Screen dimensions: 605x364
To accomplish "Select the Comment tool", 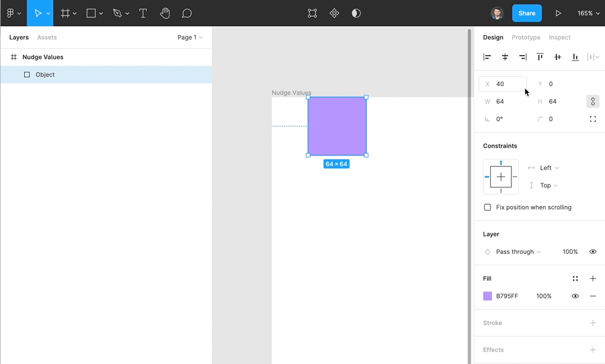I will (187, 13).
